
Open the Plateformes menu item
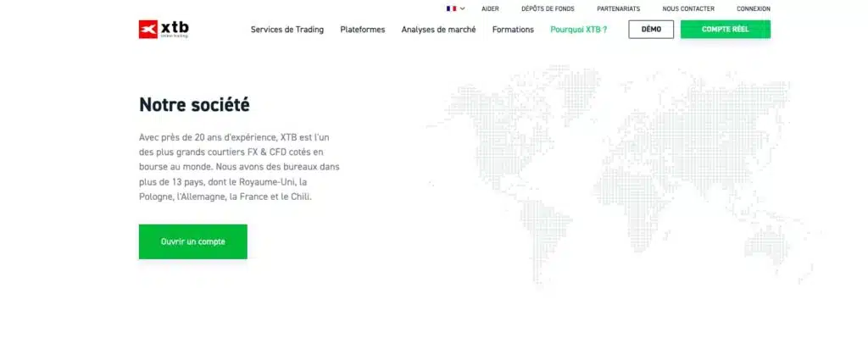362,30
